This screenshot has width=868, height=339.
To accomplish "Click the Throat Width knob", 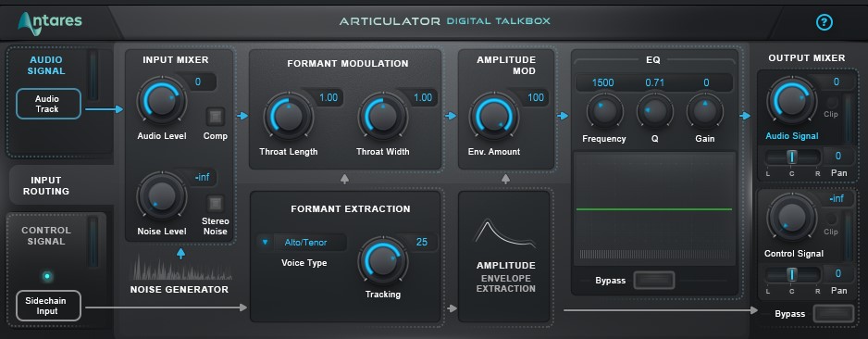I will 382,116.
